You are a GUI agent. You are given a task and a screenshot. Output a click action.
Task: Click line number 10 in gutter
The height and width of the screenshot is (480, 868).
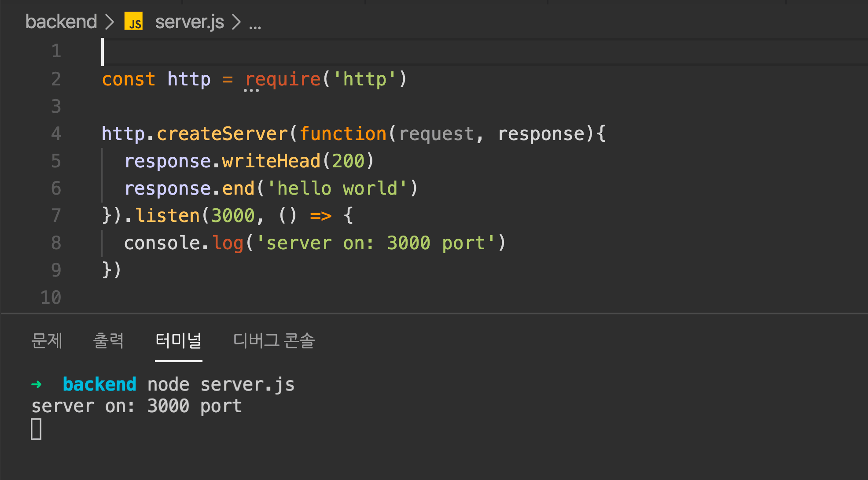[51, 298]
